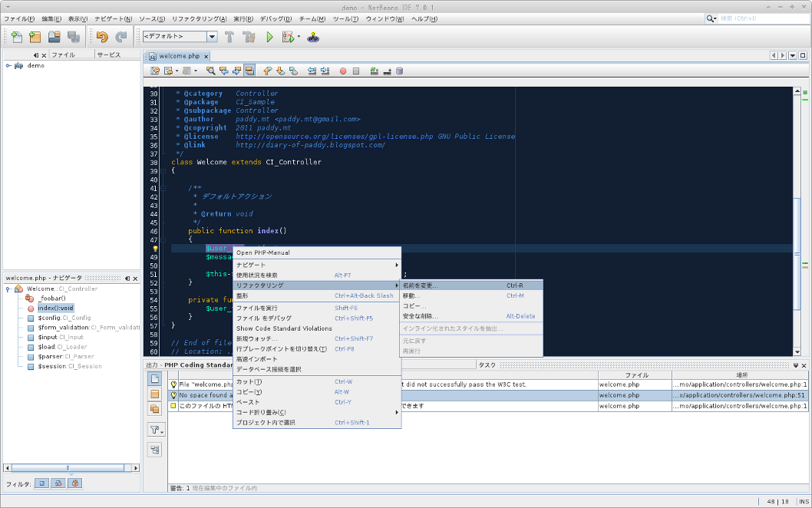Expand the ナビゲート context submenu
This screenshot has width=812, height=508.
[317, 265]
